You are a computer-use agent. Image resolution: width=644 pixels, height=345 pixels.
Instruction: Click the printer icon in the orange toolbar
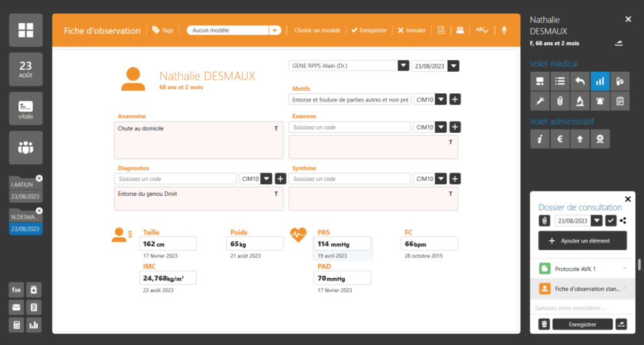click(460, 30)
